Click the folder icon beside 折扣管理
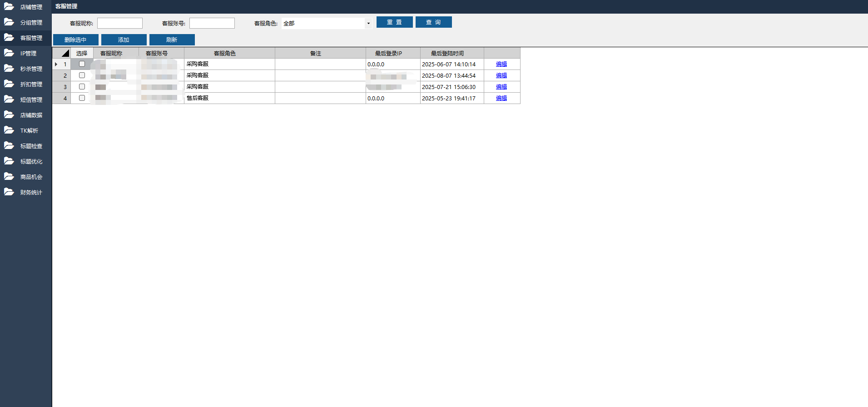 (9, 84)
